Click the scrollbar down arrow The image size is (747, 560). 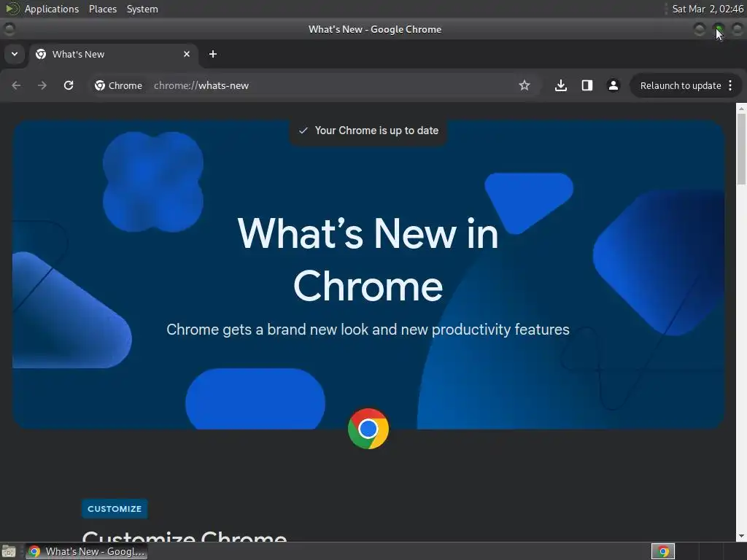(741, 536)
